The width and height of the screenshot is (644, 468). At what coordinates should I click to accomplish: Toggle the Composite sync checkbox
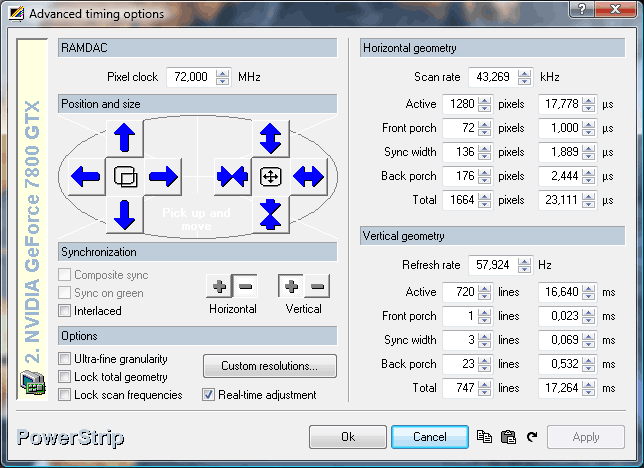pos(64,275)
